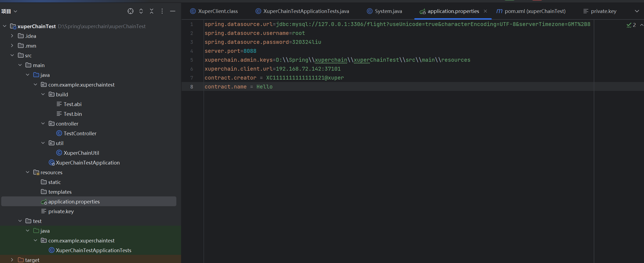
Task: Select Test.abi file in build package
Action: 72,104
